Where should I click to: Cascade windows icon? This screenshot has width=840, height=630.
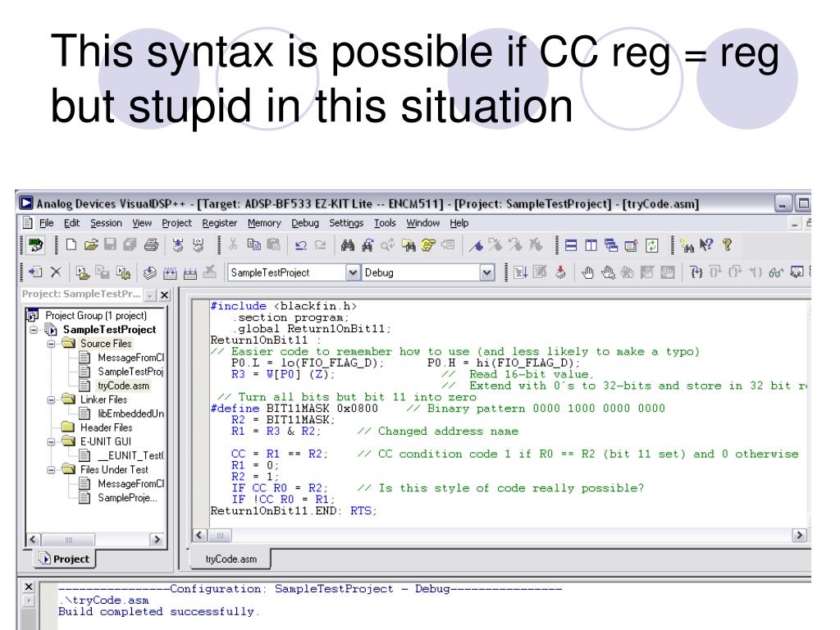pyautogui.click(x=611, y=245)
